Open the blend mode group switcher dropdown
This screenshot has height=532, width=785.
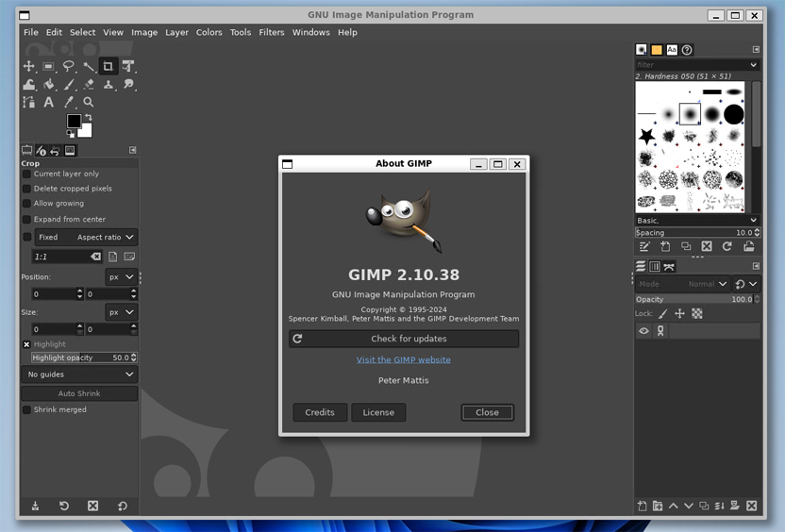pyautogui.click(x=746, y=284)
